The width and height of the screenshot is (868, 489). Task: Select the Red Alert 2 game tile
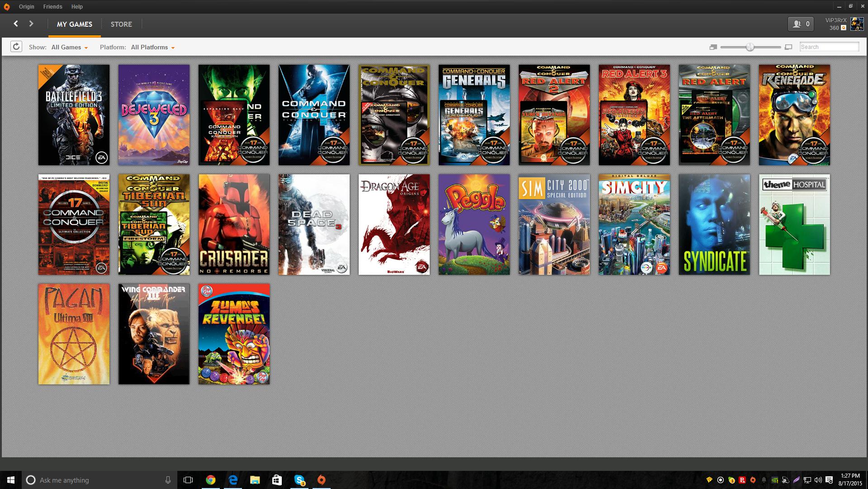[x=554, y=115]
